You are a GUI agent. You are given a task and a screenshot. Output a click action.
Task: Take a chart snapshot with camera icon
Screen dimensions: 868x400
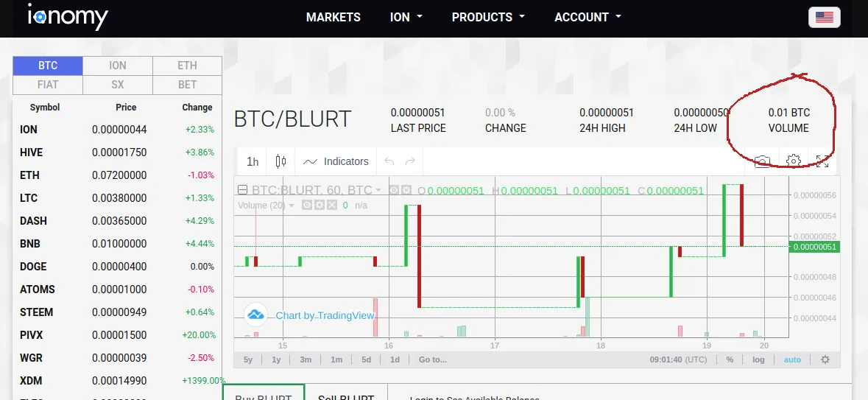pos(762,162)
